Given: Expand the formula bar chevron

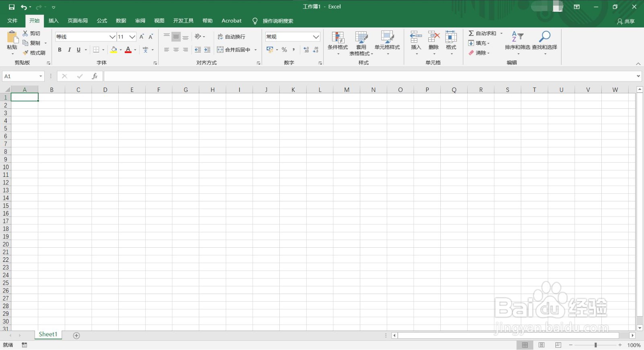Looking at the screenshot, I should click(x=638, y=76).
